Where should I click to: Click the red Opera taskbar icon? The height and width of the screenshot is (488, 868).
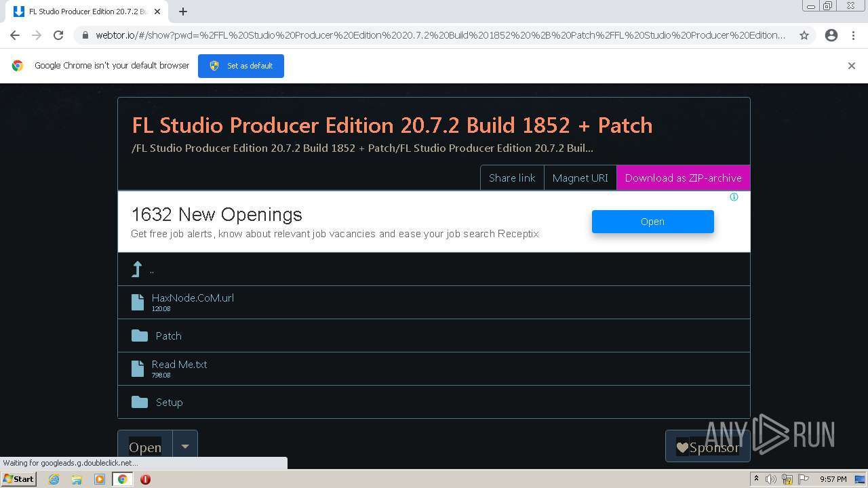click(145, 479)
